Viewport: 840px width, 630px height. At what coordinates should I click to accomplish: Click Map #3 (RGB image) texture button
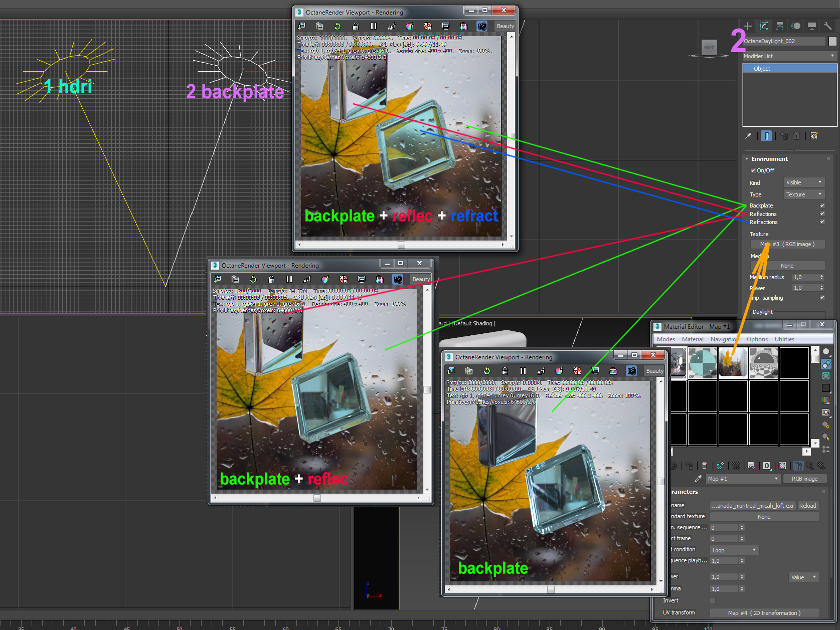click(787, 244)
